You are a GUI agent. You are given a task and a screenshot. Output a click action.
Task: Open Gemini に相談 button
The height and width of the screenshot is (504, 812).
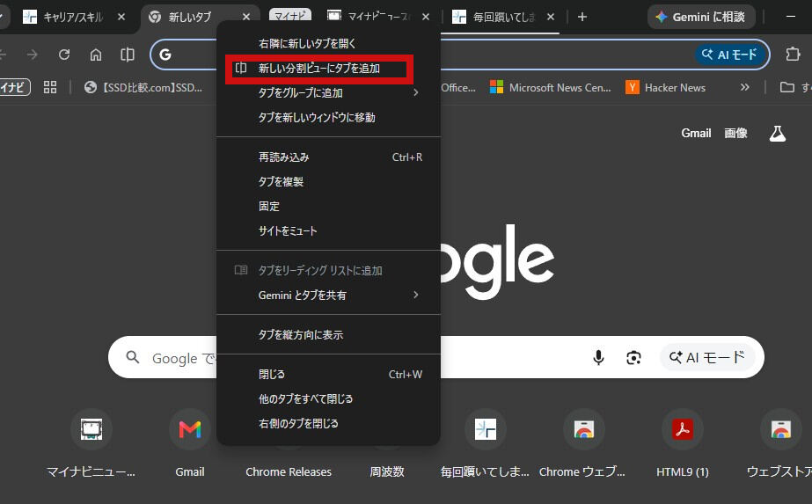[700, 17]
